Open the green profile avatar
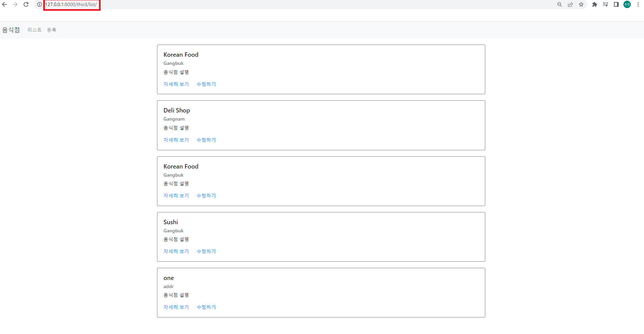The image size is (644, 334). (x=627, y=4)
